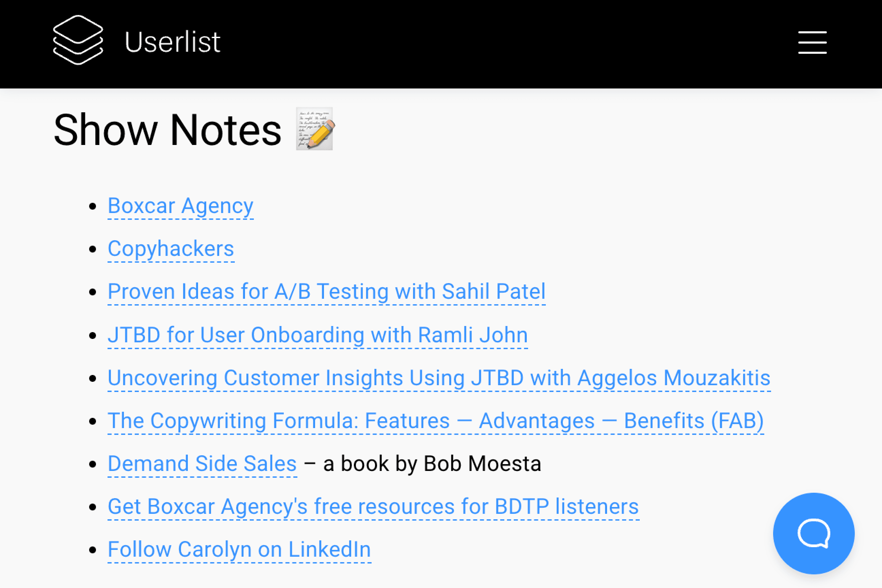Click the menu icon in the top right
Image resolution: width=882 pixels, height=588 pixels.
812,43
